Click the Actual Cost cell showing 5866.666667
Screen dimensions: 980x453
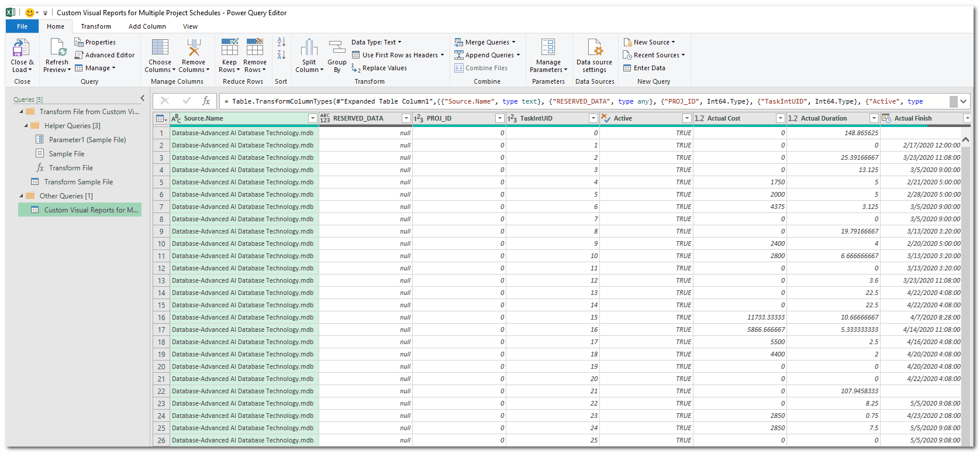pos(740,330)
